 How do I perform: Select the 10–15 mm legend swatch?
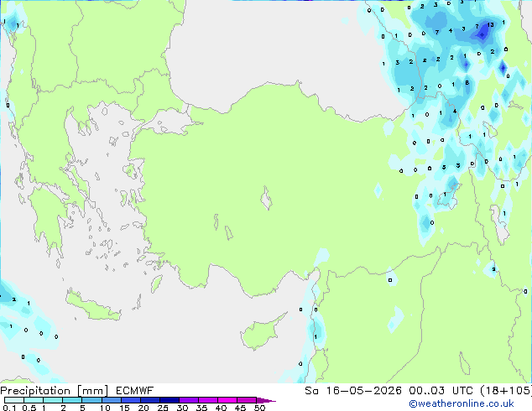111,400
